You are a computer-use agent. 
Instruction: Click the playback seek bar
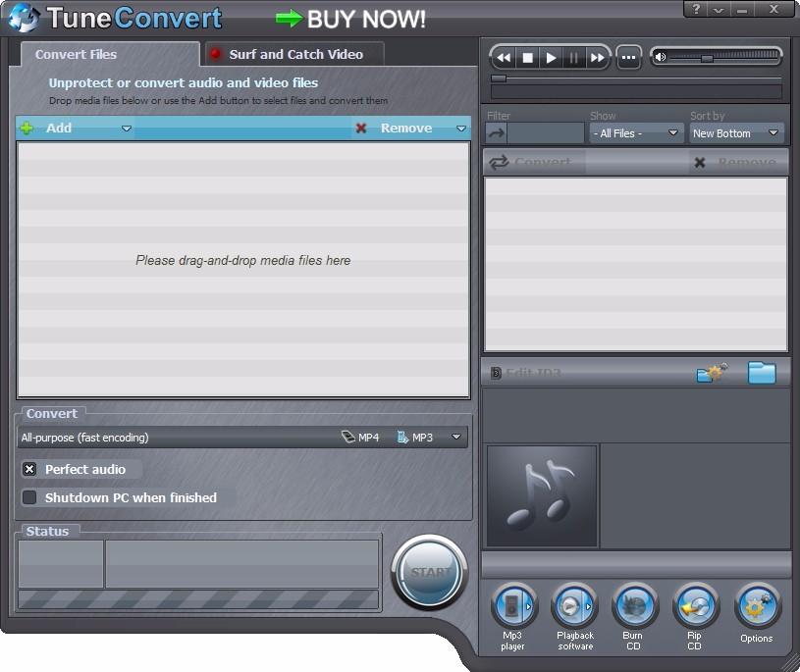point(636,78)
